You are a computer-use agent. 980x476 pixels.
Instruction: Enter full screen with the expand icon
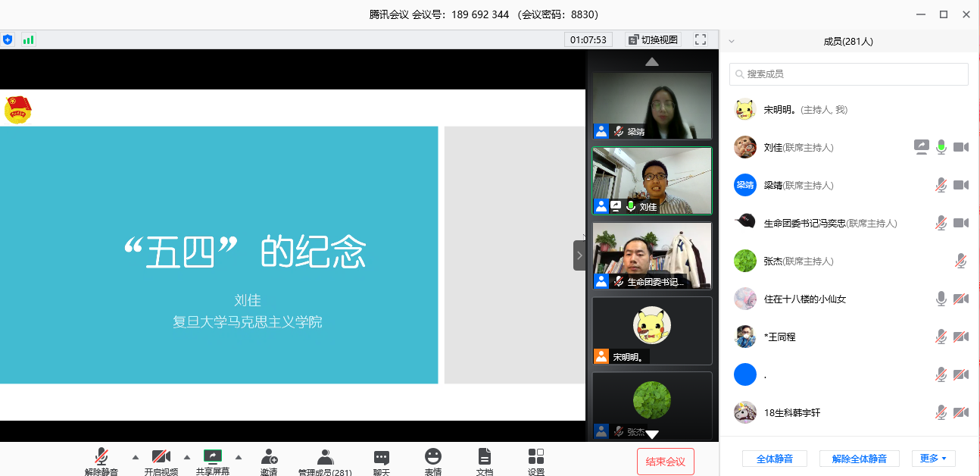click(701, 39)
